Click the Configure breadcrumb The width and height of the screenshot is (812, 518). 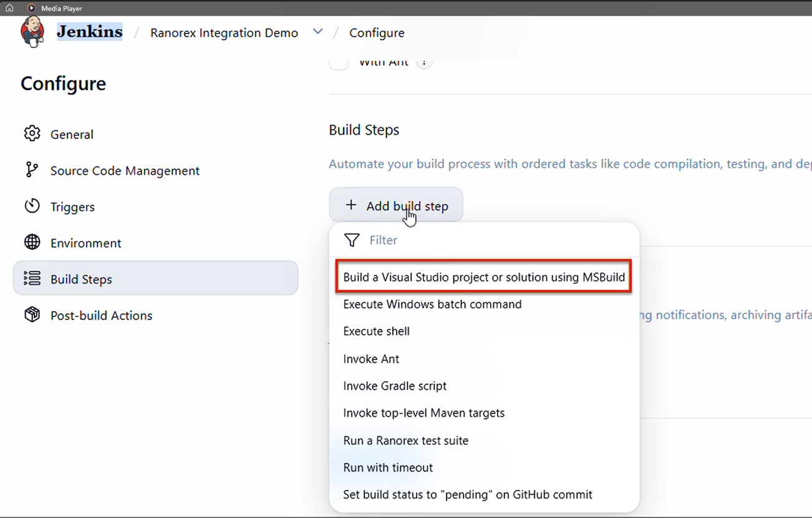pos(377,32)
